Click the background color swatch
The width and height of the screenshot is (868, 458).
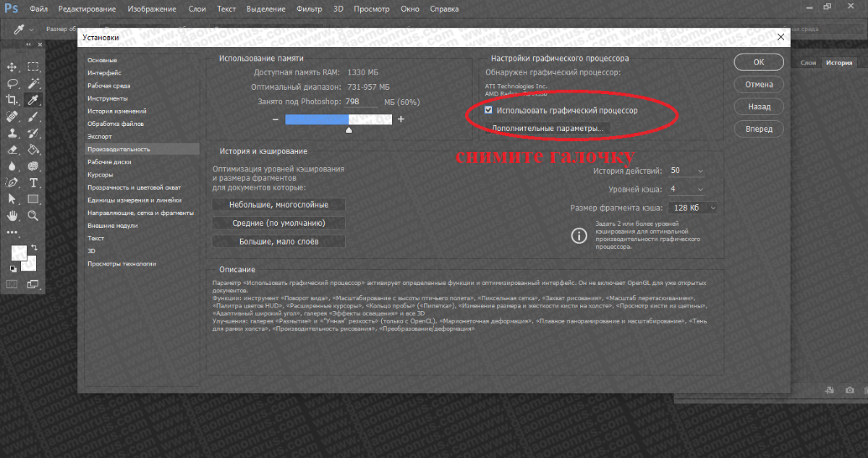pos(32,266)
